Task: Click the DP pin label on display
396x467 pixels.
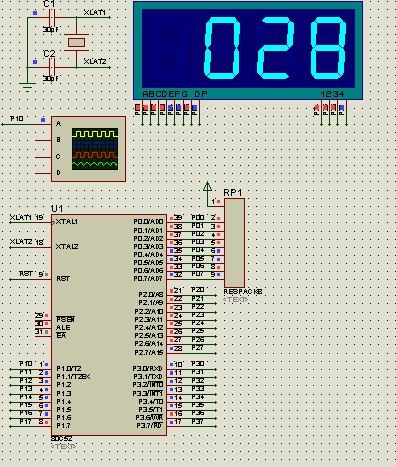Action: tap(201, 94)
